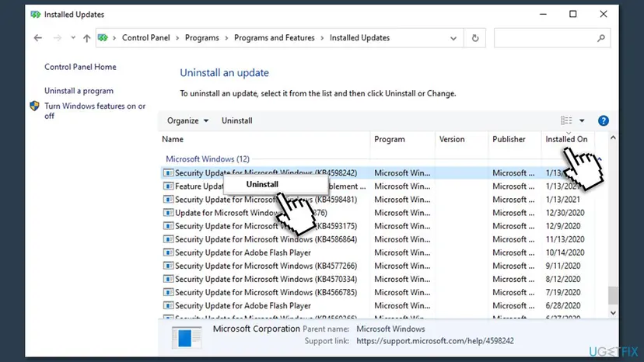Click the list scrollbar down arrow
644x362 pixels.
point(613,313)
